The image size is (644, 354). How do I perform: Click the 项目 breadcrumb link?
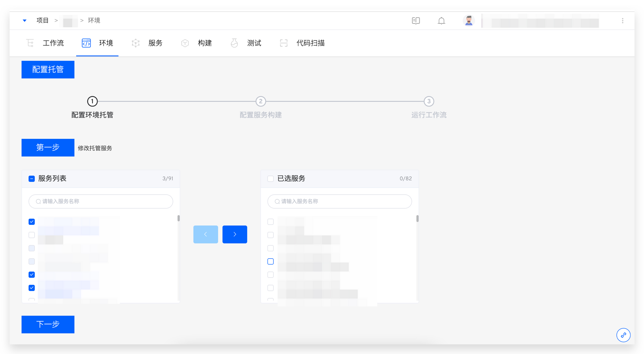(x=42, y=20)
